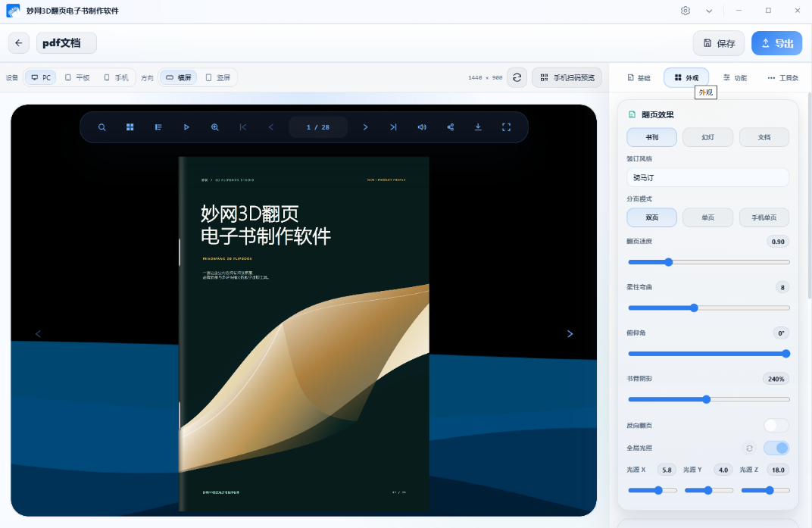Select 幻灯 flip effect
The width and height of the screenshot is (812, 528).
(x=708, y=137)
